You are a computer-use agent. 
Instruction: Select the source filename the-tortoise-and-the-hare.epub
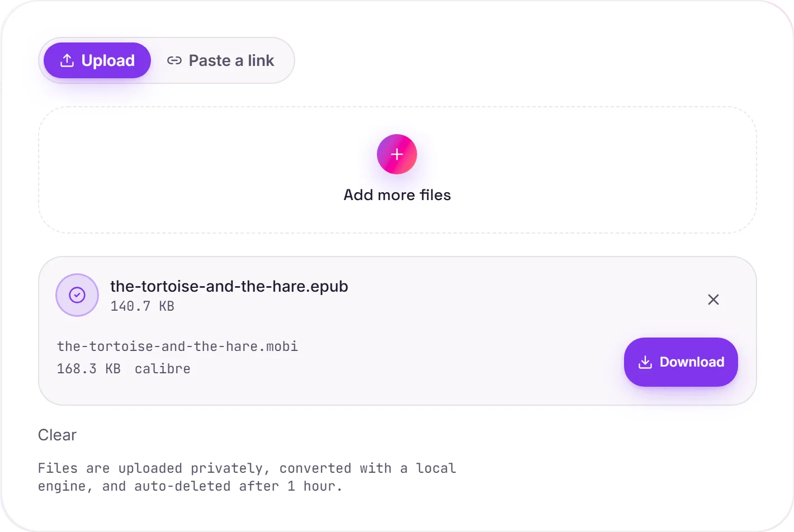coord(229,286)
